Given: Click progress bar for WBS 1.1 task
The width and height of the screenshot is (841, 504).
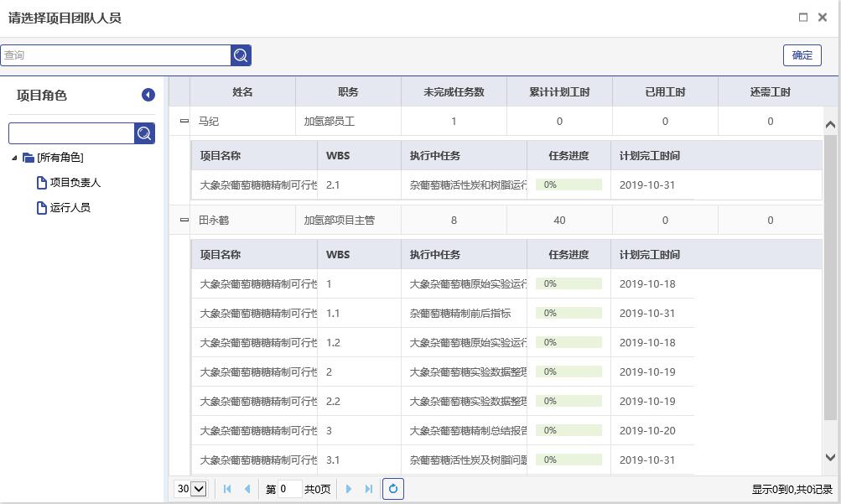Looking at the screenshot, I should (x=568, y=313).
